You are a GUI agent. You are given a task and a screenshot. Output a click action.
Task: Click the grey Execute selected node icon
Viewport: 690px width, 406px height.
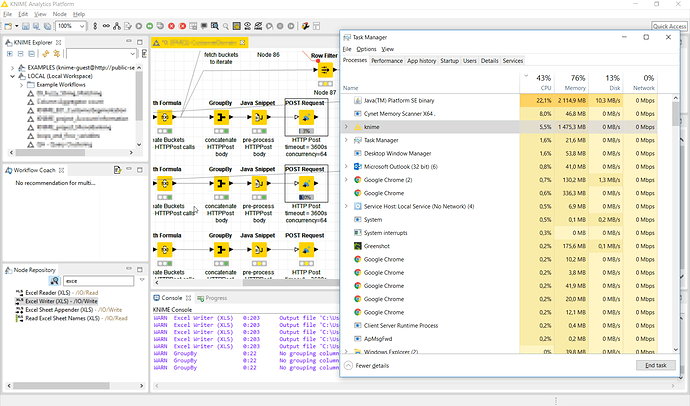pos(139,26)
